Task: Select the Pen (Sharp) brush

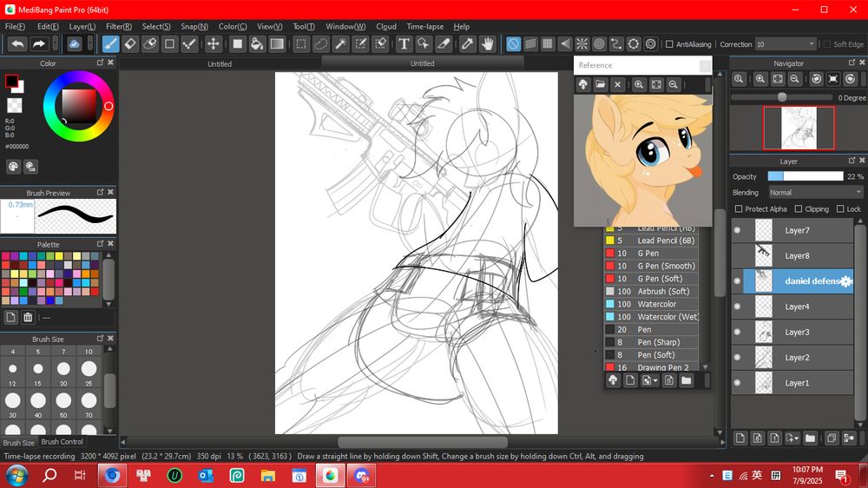Action: (x=651, y=342)
